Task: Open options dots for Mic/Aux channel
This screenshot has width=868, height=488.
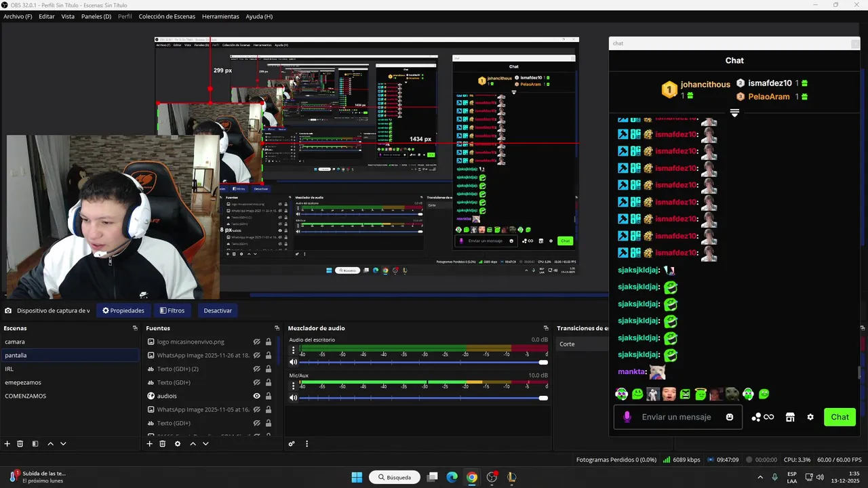Action: click(x=294, y=386)
